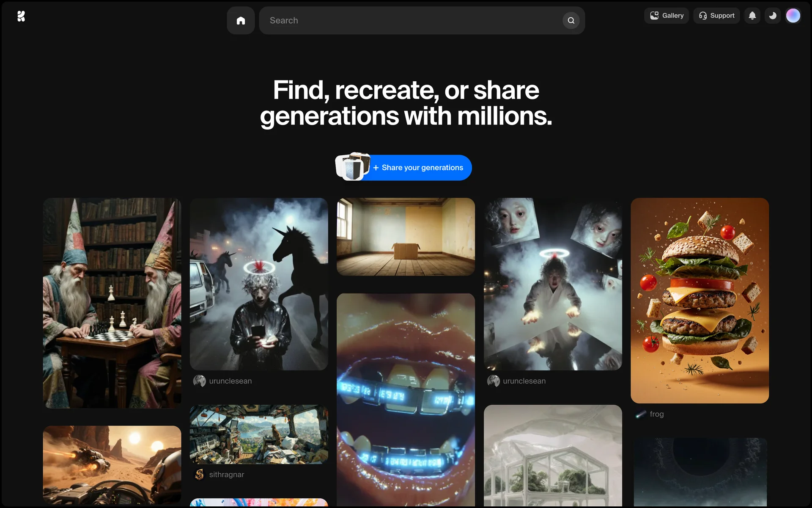Open the wizards playing chess image
The width and height of the screenshot is (812, 508).
pyautogui.click(x=112, y=303)
